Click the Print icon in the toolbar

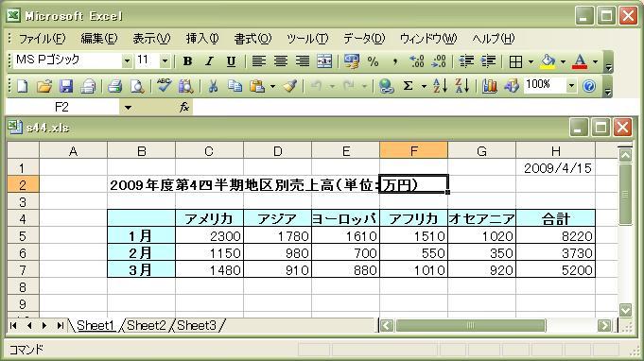pyautogui.click(x=114, y=86)
